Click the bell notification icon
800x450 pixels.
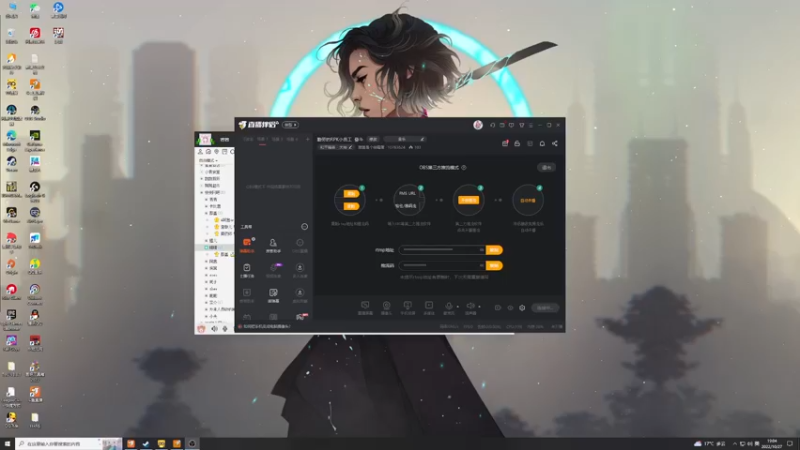pyautogui.click(x=542, y=143)
